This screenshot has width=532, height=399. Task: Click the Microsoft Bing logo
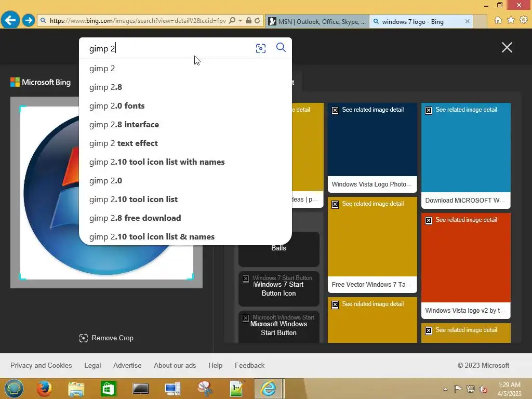[41, 82]
